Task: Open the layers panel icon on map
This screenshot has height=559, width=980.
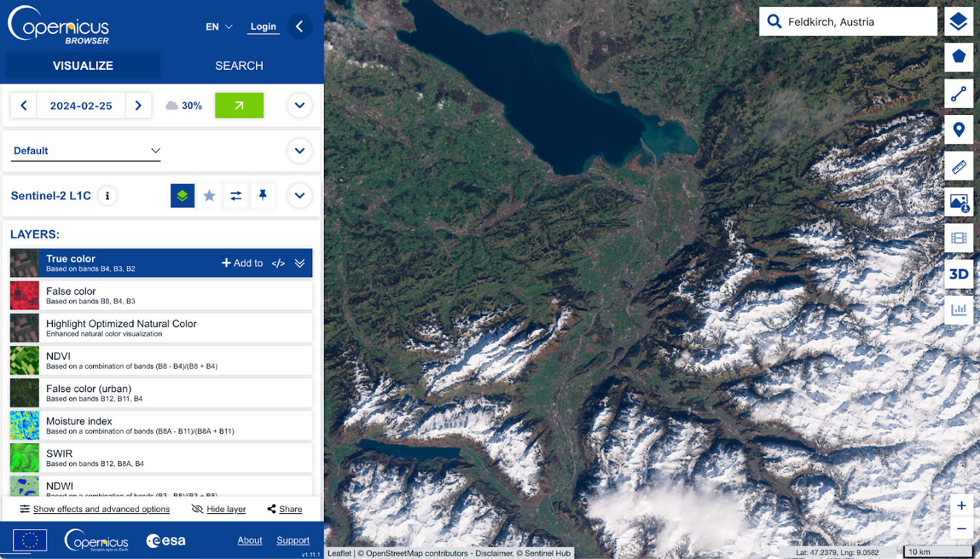Action: 958,22
